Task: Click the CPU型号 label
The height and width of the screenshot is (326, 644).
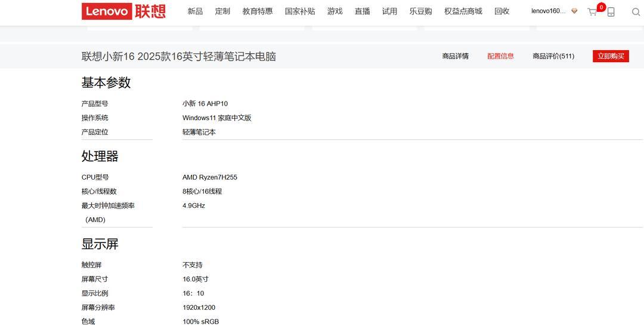Action: (95, 177)
